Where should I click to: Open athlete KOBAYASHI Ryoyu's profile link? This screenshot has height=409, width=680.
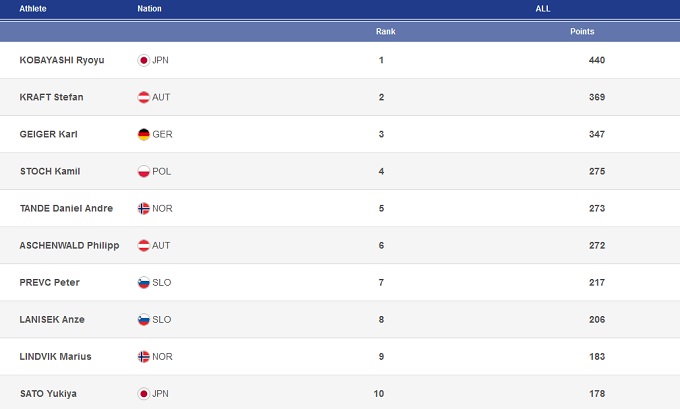pos(62,60)
